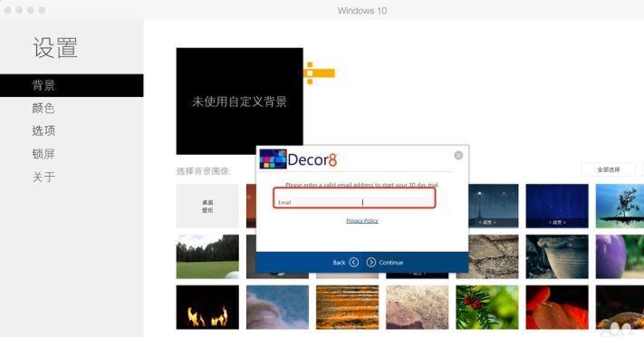Screen dimensions: 644x337
Task: Choose the cloud and blue sky thumbnail
Action: [x=277, y=307]
